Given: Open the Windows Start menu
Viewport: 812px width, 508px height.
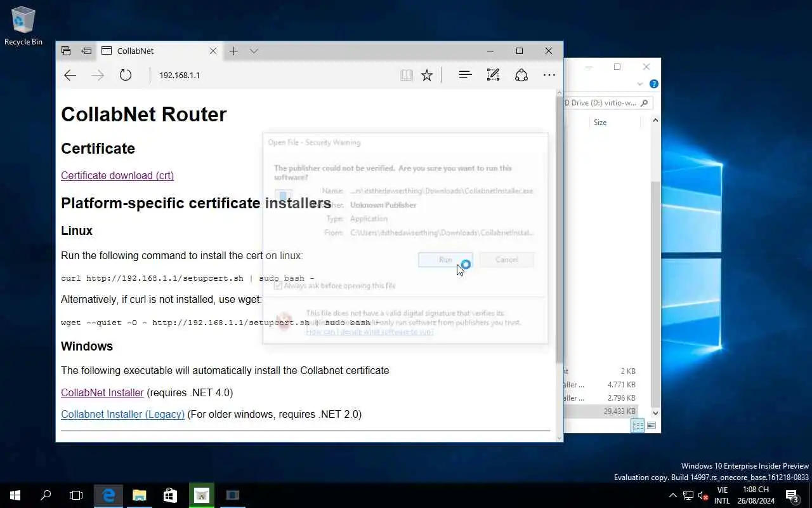Looking at the screenshot, I should (15, 495).
